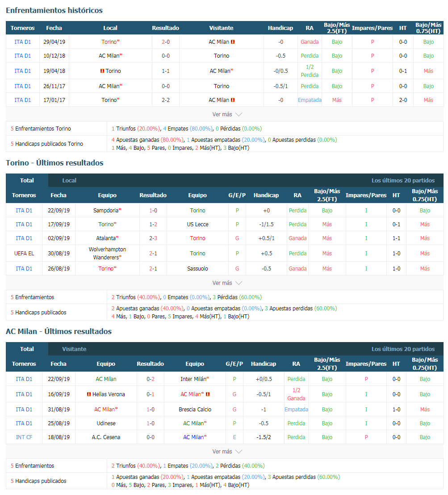Click Torneros header in historical table

pos(22,28)
